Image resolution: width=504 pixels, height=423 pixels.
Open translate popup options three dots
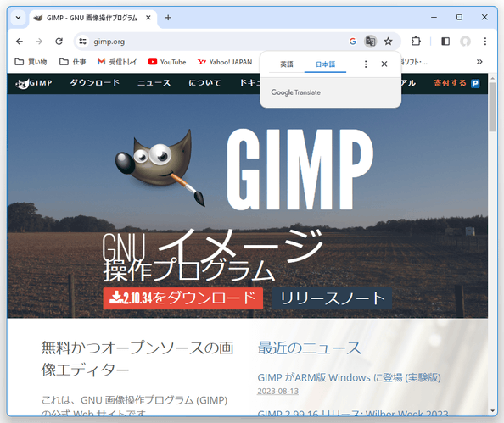(366, 64)
